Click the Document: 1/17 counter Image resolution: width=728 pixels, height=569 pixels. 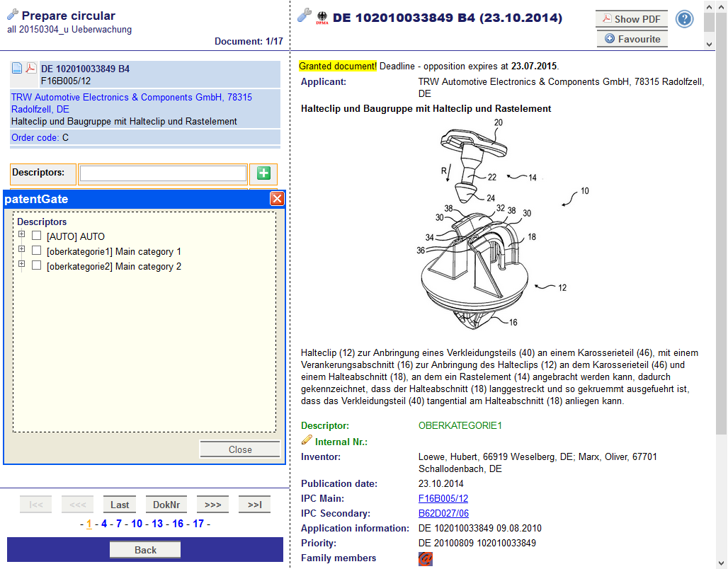[x=249, y=41]
